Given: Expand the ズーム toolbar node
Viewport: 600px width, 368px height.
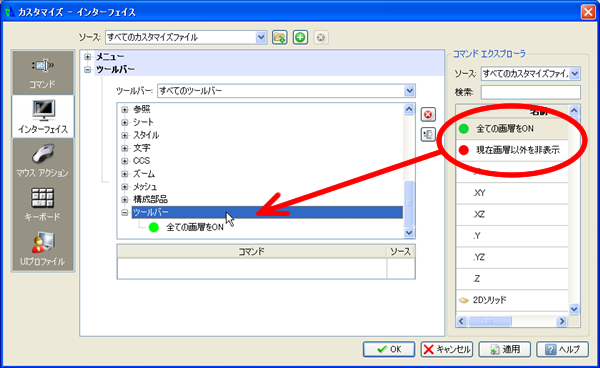Looking at the screenshot, I should coord(125,174).
